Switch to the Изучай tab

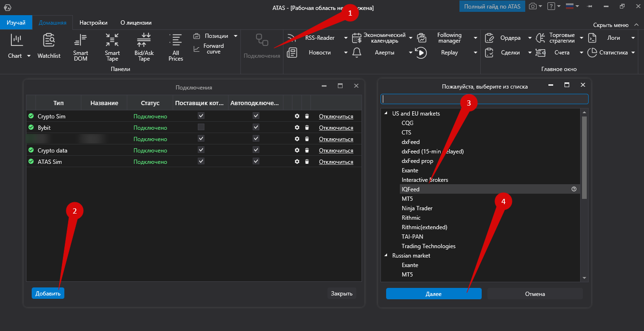coord(16,22)
